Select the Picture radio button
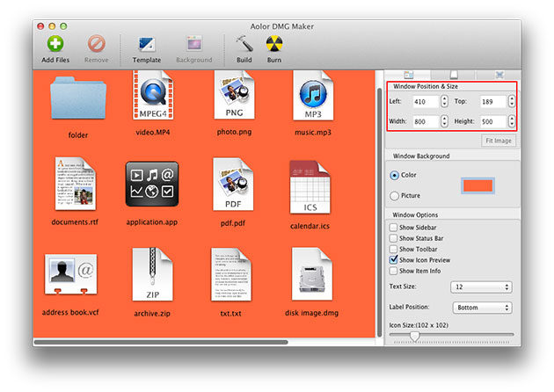This screenshot has height=392, width=554. click(394, 195)
